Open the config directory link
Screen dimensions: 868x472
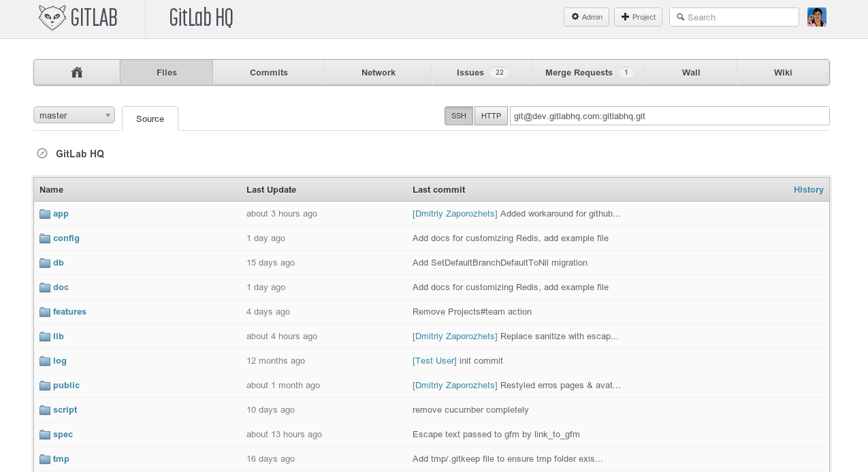pyautogui.click(x=66, y=238)
